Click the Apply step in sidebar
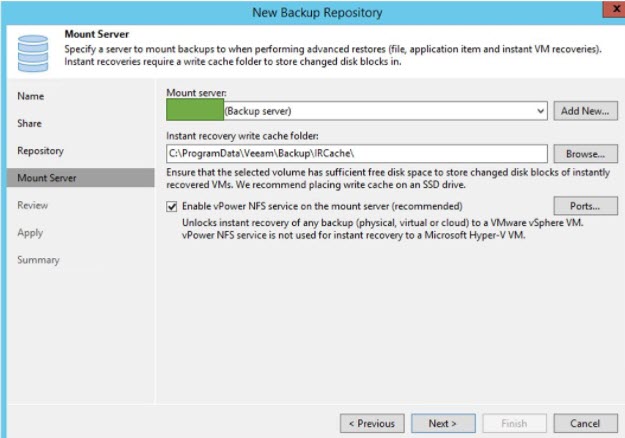625x438 pixels. click(x=30, y=232)
